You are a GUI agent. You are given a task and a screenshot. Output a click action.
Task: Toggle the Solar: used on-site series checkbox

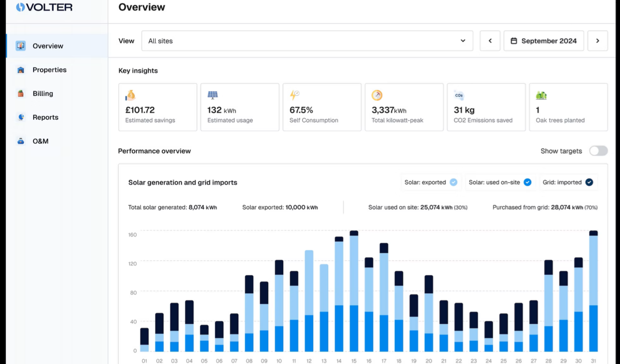point(527,182)
